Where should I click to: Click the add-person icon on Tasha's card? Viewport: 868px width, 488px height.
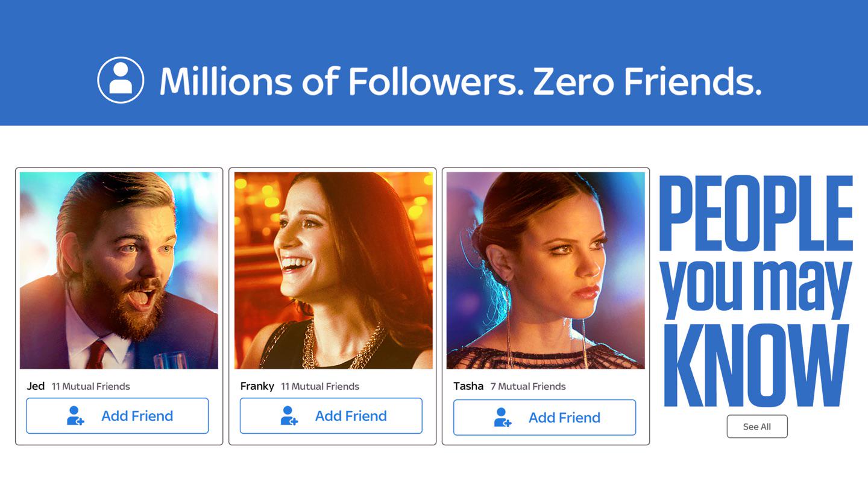coord(503,418)
